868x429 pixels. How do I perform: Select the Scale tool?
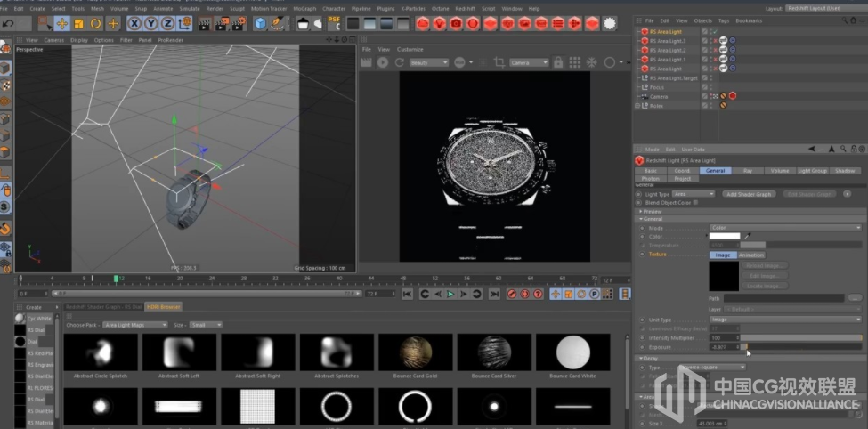tap(78, 23)
